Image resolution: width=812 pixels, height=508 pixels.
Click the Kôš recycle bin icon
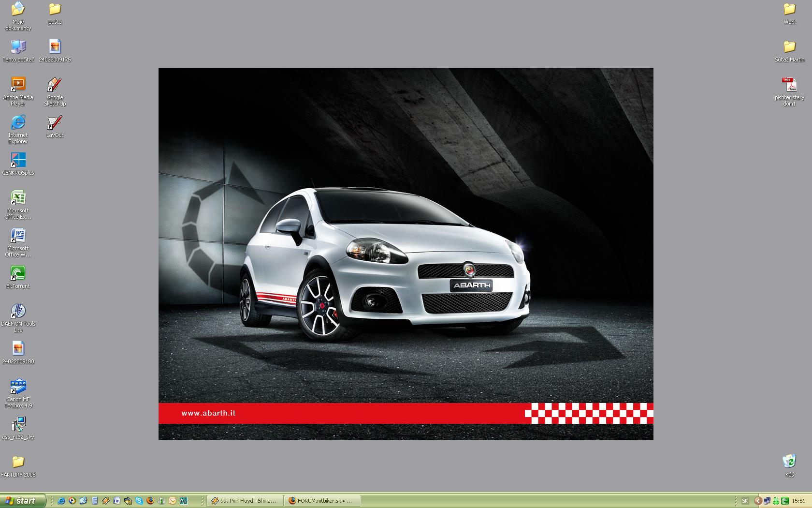789,462
